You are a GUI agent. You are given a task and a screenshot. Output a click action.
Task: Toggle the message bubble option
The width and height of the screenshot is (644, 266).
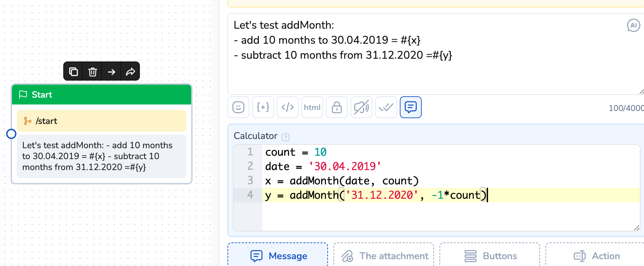pos(411,107)
